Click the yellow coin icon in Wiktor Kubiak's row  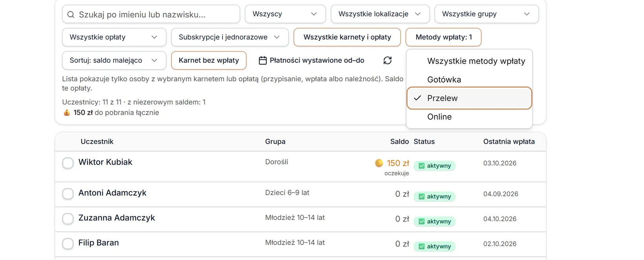379,163
